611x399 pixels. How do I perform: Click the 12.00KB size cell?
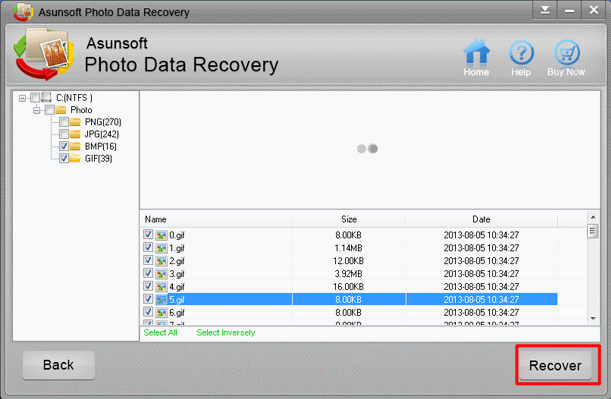click(348, 261)
